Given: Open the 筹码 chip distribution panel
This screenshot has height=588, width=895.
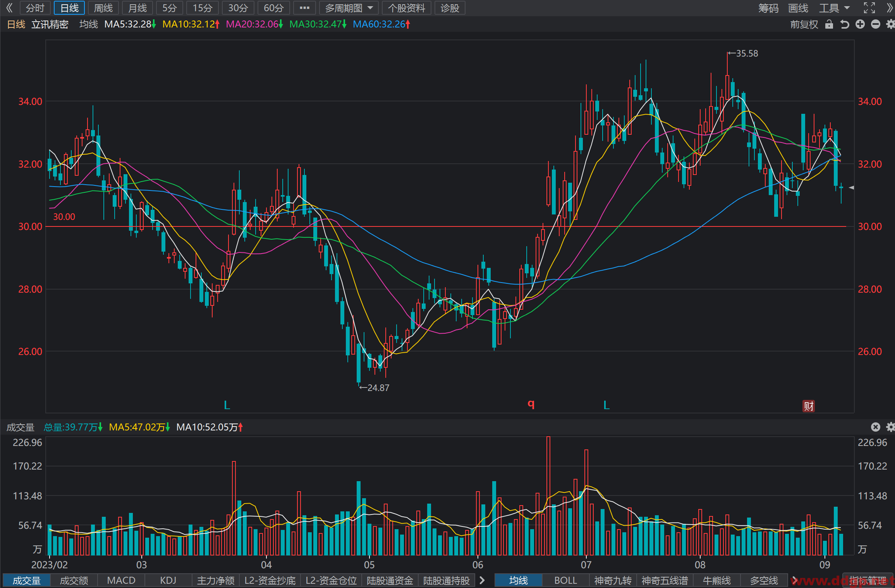Looking at the screenshot, I should click(768, 8).
